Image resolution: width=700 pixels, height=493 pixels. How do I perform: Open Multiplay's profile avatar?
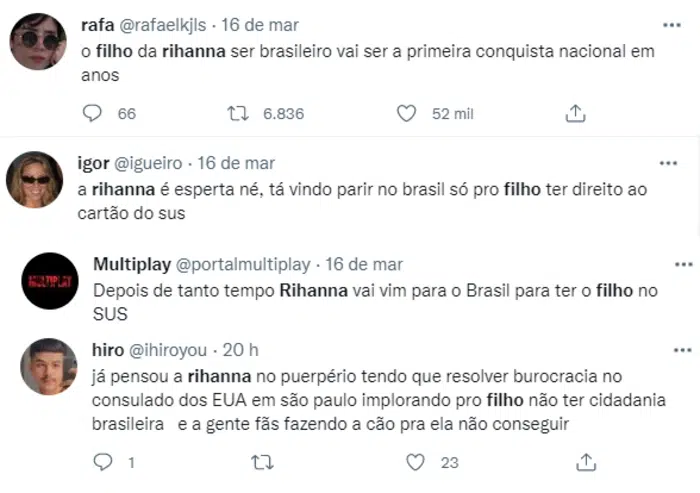(x=49, y=280)
